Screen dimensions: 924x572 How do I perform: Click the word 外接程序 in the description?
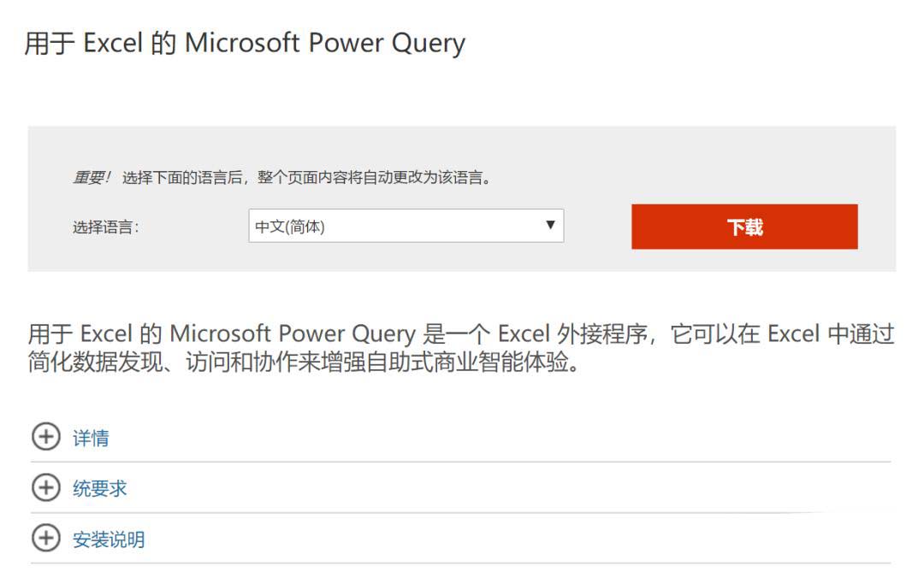(x=601, y=334)
